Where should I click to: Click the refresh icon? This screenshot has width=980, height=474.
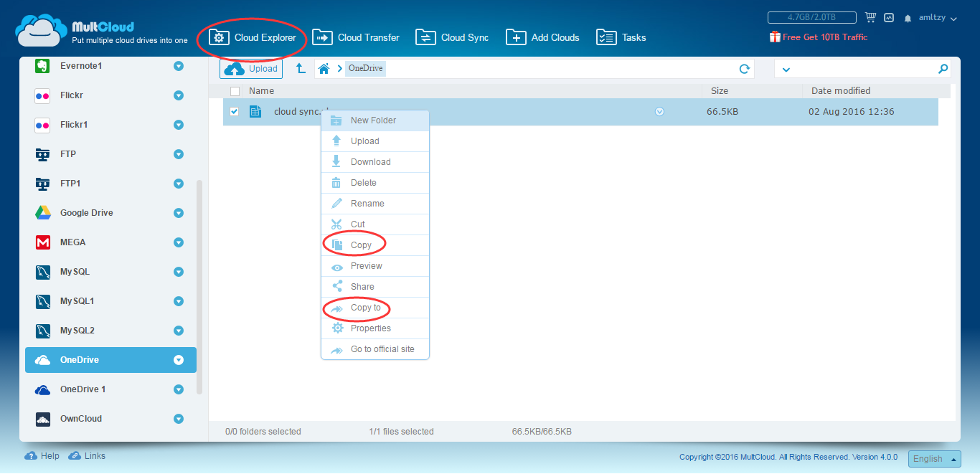point(745,69)
